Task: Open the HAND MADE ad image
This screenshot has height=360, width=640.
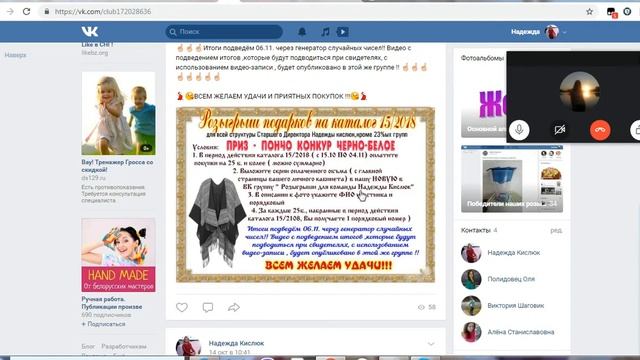Action: pyautogui.click(x=118, y=255)
